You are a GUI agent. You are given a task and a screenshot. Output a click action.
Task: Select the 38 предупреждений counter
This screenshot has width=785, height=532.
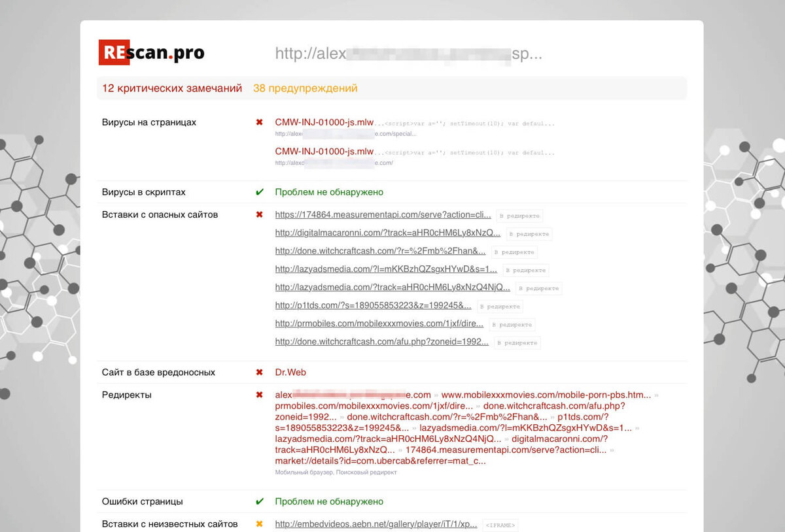point(305,88)
